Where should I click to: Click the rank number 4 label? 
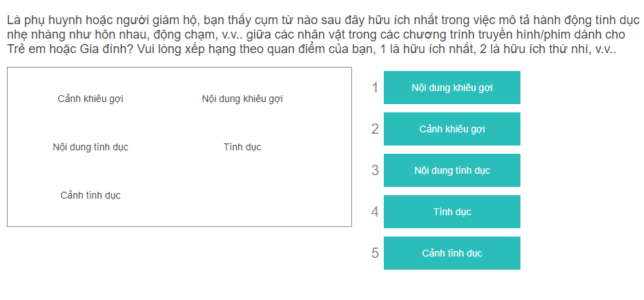click(375, 212)
